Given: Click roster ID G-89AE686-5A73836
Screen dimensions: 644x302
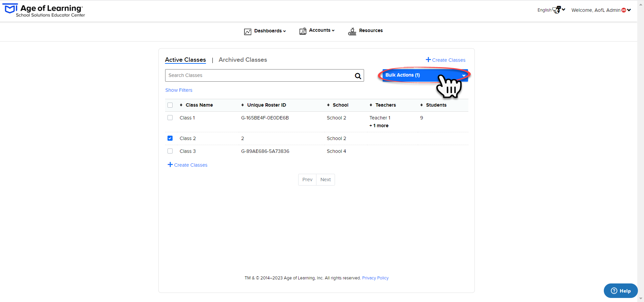Looking at the screenshot, I should [x=265, y=151].
